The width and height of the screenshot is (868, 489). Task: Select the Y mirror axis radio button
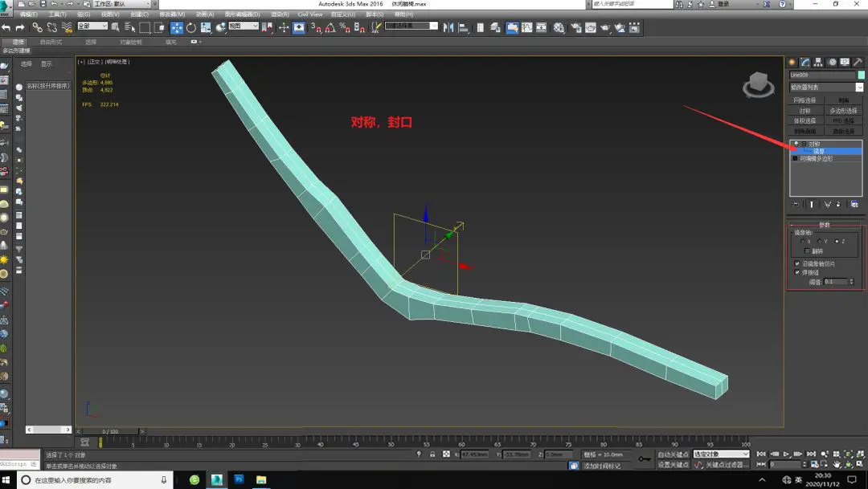point(819,241)
